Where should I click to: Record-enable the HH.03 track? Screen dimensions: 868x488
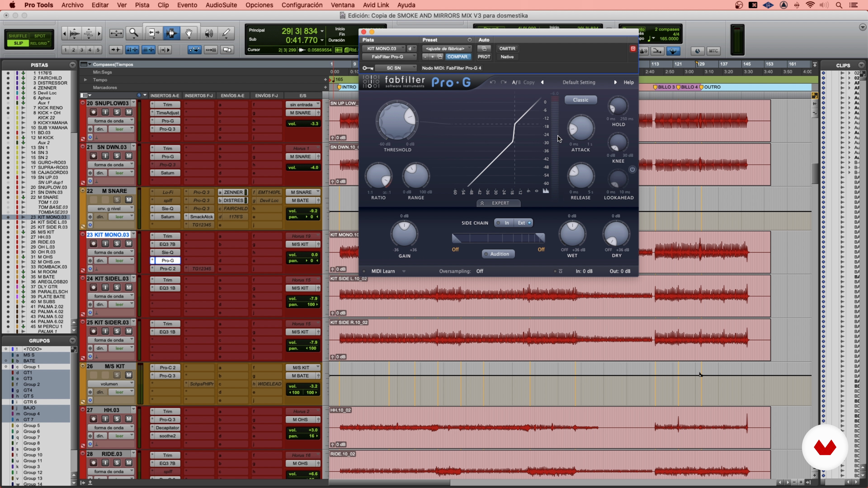(93, 419)
